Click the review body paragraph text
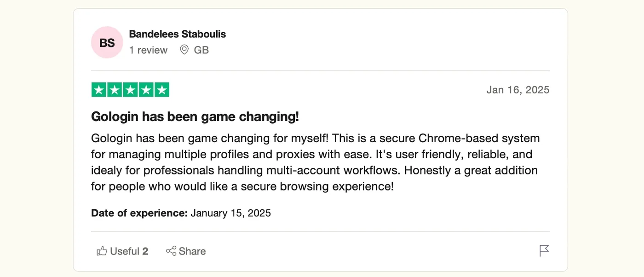The width and height of the screenshot is (644, 277). tap(316, 162)
